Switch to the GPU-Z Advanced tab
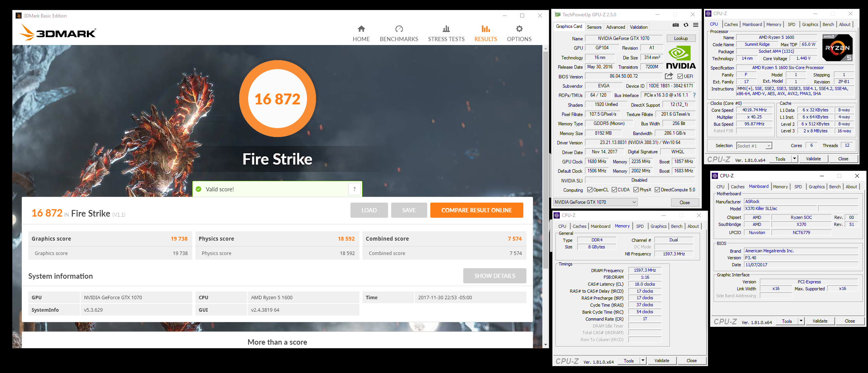 [x=616, y=27]
